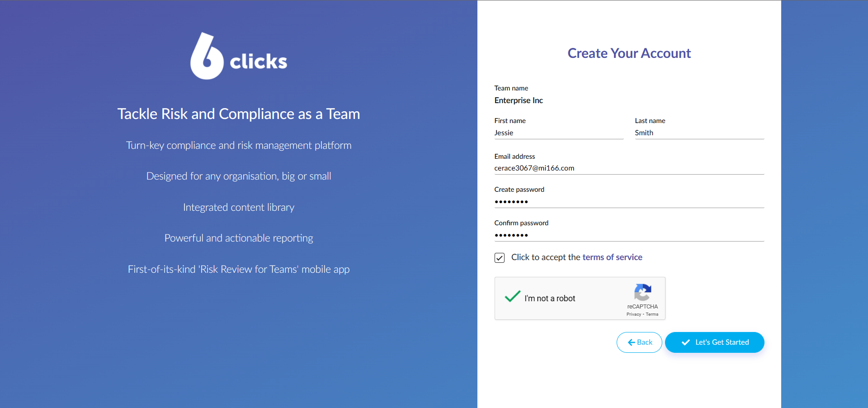The width and height of the screenshot is (868, 408).
Task: Click the Create Your Account heading
Action: pyautogui.click(x=629, y=53)
